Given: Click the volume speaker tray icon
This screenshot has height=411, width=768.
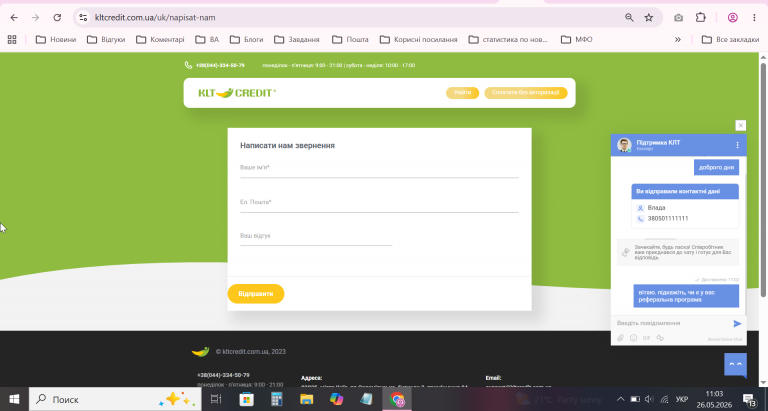Looking at the screenshot, I should tap(649, 399).
